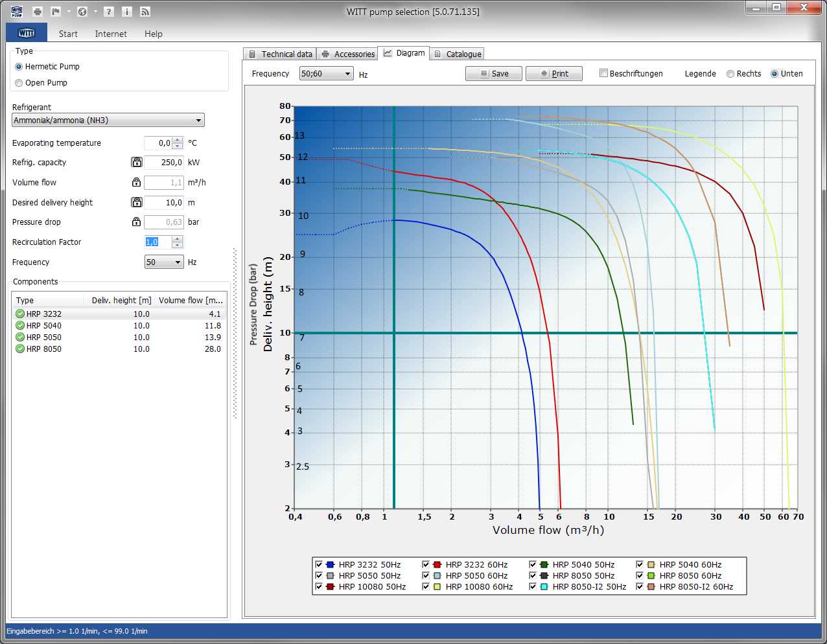The width and height of the screenshot is (827, 644).
Task: Open the Internet ribbon tab
Action: pyautogui.click(x=111, y=34)
